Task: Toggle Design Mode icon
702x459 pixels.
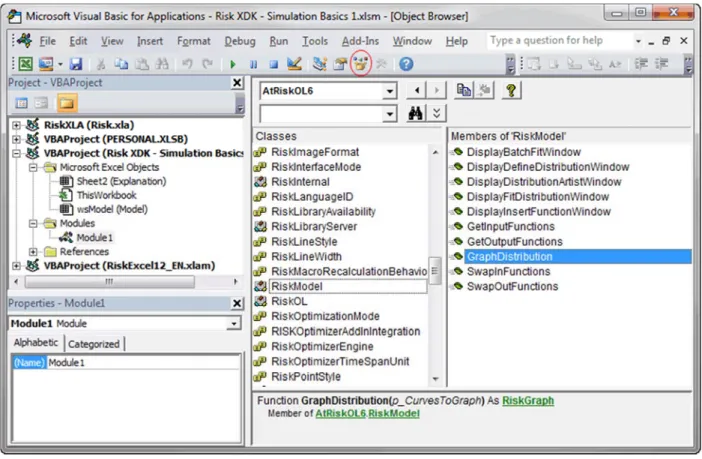Action: point(294,64)
